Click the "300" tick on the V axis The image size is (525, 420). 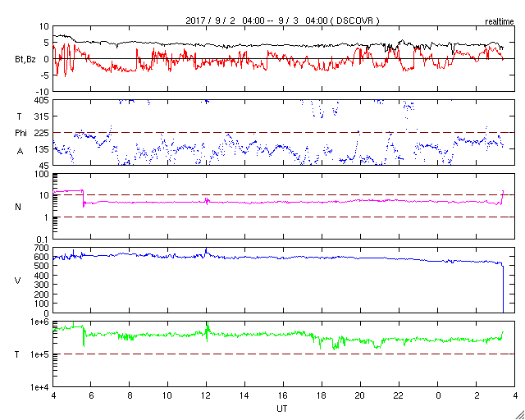[42, 285]
